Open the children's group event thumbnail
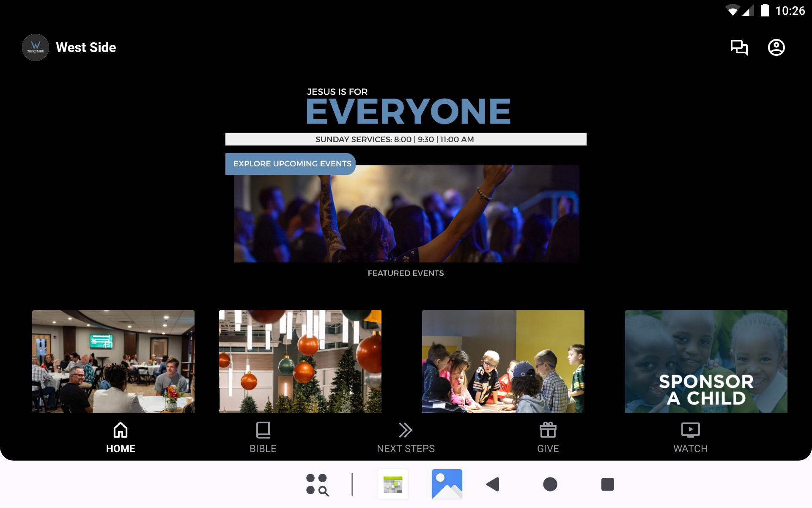This screenshot has height=508, width=812. click(x=503, y=361)
